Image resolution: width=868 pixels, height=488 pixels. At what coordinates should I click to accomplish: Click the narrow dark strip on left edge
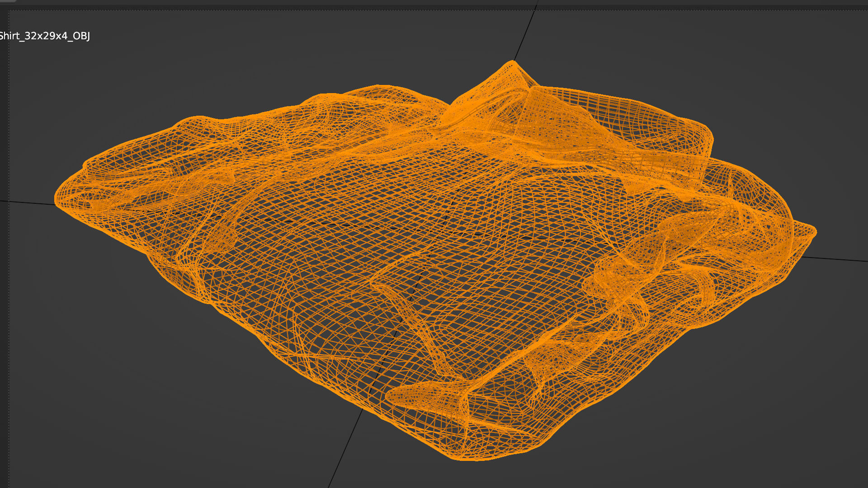coord(4,271)
